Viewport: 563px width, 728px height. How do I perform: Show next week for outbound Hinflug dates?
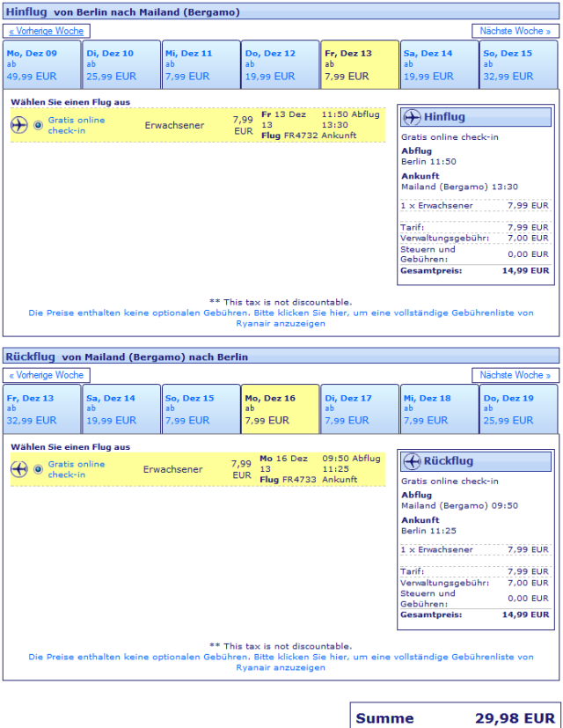[515, 31]
